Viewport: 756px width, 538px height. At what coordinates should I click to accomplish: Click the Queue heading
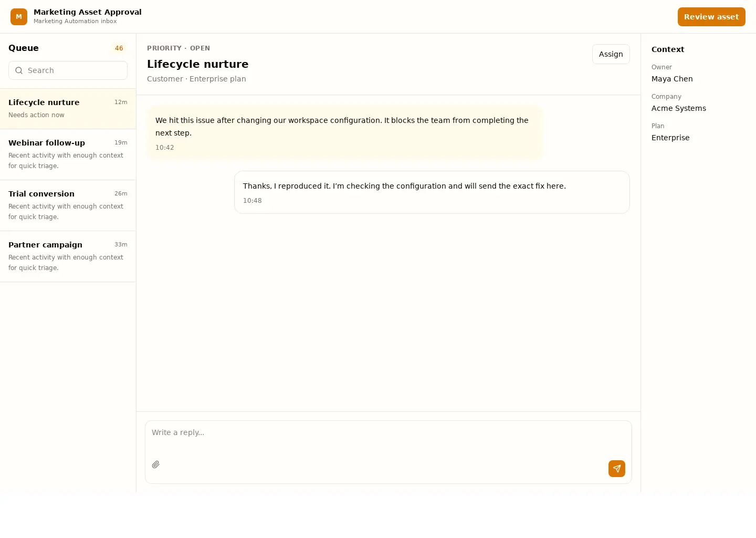click(x=24, y=48)
